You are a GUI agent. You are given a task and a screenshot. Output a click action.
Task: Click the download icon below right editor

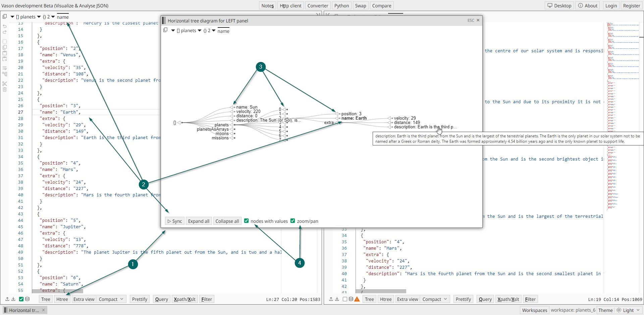pyautogui.click(x=337, y=299)
